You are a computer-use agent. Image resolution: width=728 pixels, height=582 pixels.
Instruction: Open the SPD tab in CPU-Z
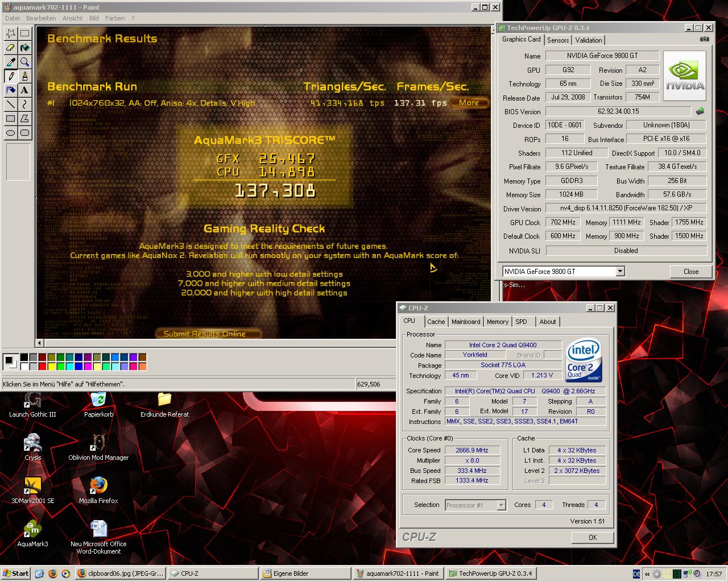521,322
